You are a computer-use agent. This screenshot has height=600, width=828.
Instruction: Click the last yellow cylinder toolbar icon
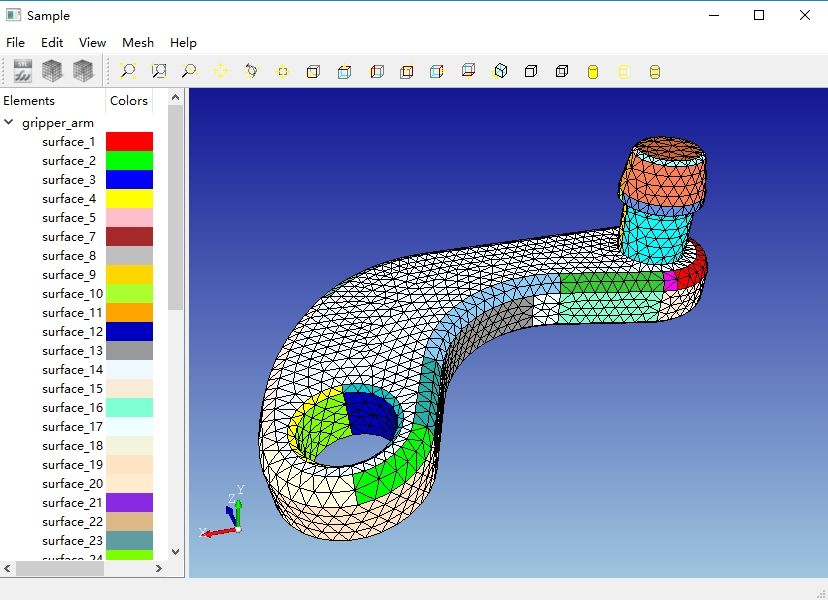coord(655,71)
